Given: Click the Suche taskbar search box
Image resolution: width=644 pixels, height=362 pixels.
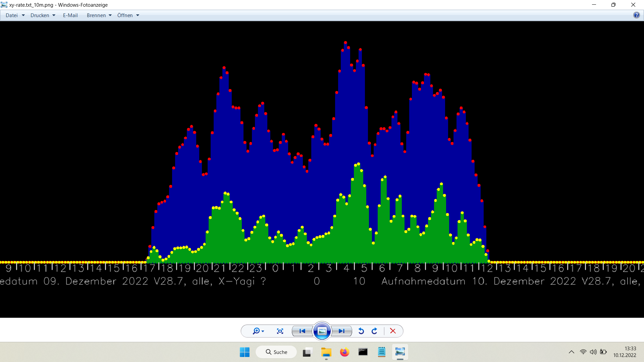Looking at the screenshot, I should (276, 352).
